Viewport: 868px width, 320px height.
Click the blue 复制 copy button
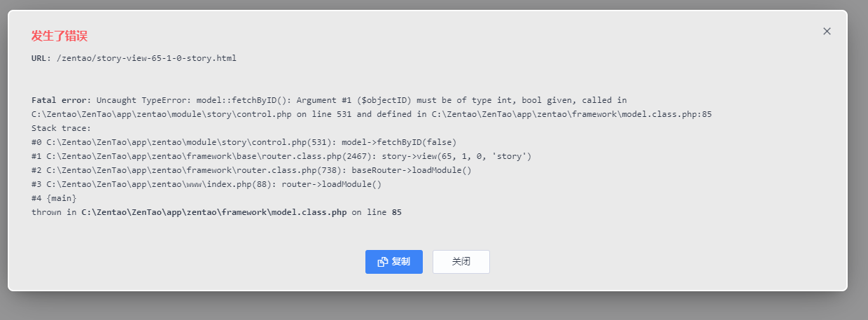click(x=393, y=262)
